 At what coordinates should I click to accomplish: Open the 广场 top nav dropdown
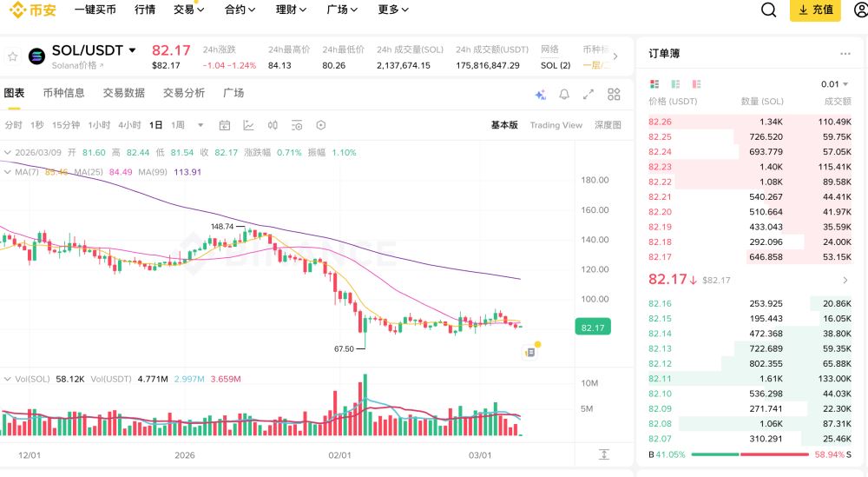coord(342,10)
